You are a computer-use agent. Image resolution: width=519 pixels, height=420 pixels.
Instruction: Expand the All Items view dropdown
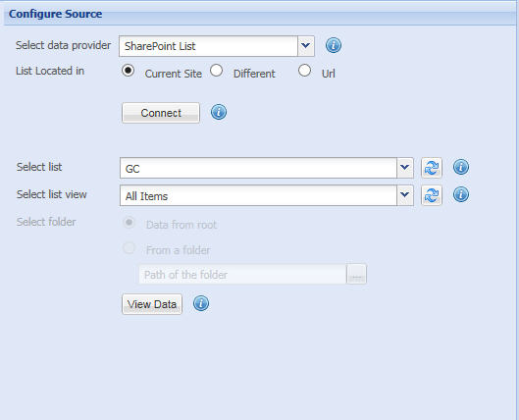[405, 195]
